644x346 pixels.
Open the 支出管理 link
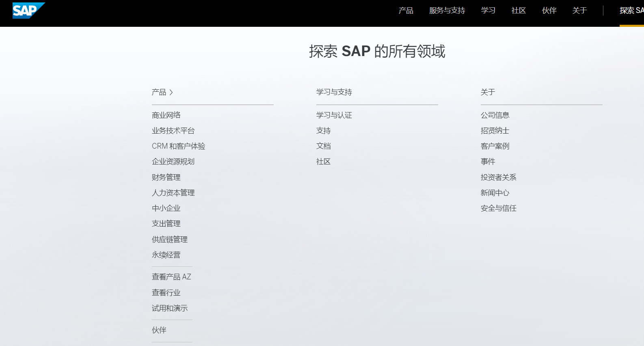click(x=166, y=224)
